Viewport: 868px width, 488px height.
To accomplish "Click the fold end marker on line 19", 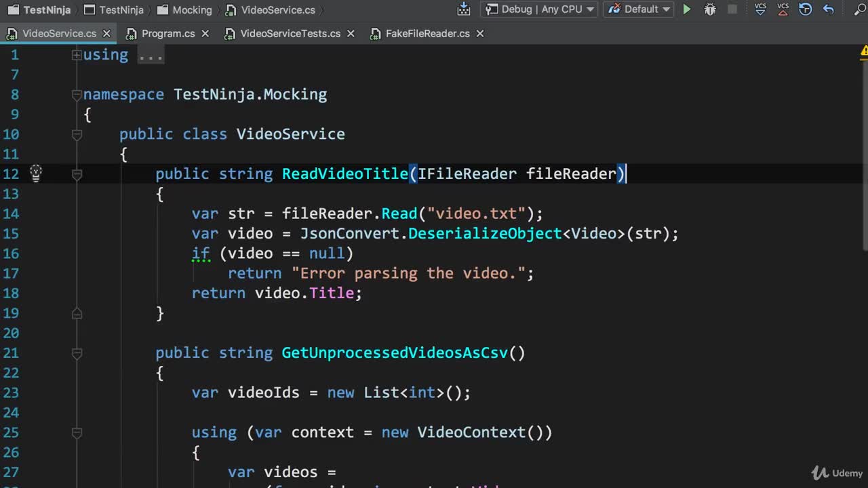I will [77, 313].
